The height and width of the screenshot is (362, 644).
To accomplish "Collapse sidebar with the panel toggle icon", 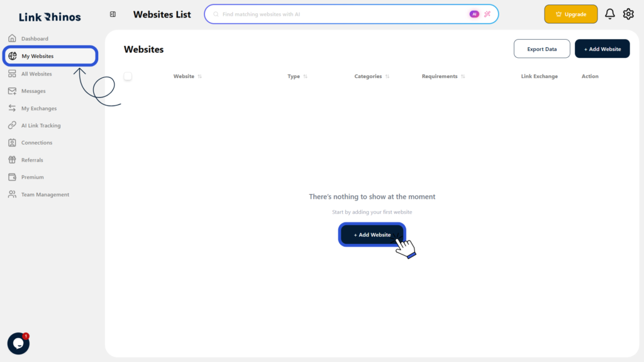I will 113,14.
